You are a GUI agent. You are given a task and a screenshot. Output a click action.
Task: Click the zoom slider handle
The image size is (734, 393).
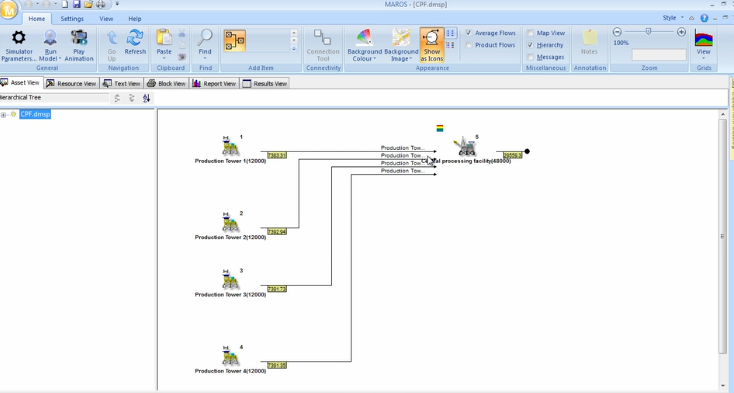tap(648, 31)
